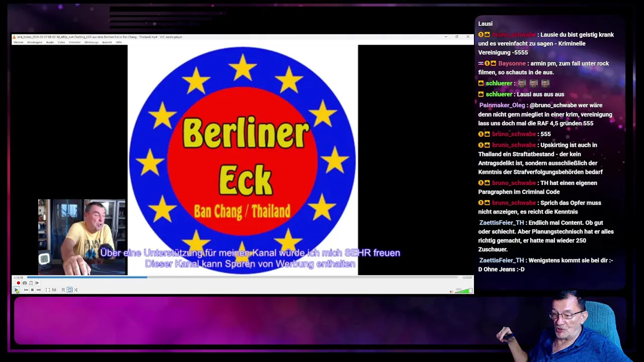Open VLC extended settings equalizer icon
This screenshot has height=362, width=644.
tap(54, 290)
